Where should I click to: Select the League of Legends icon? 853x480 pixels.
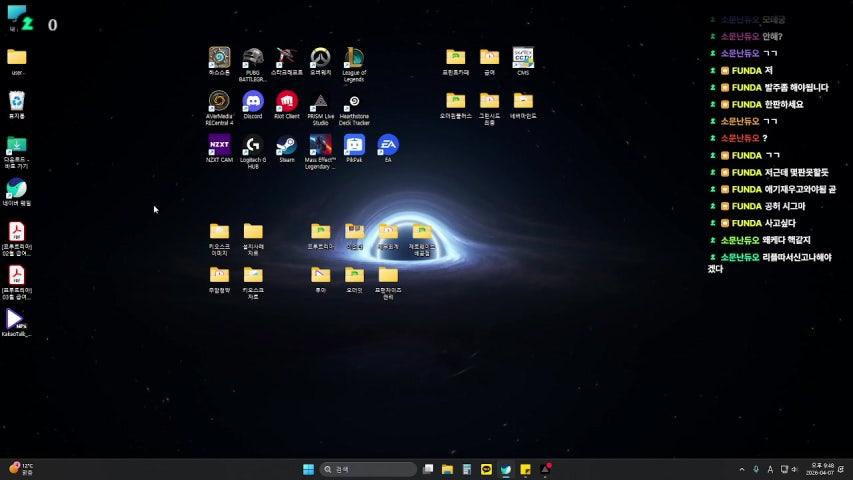(x=354, y=57)
